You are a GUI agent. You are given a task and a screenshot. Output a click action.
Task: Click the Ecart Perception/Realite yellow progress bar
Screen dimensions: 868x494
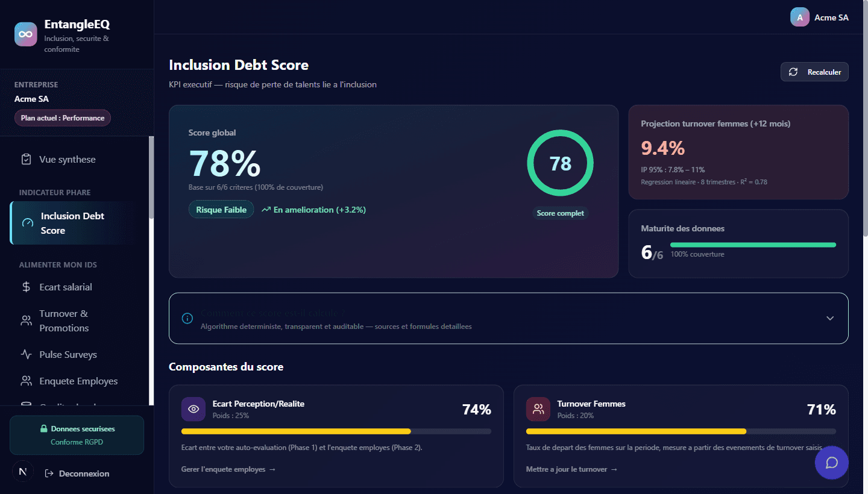tap(336, 431)
